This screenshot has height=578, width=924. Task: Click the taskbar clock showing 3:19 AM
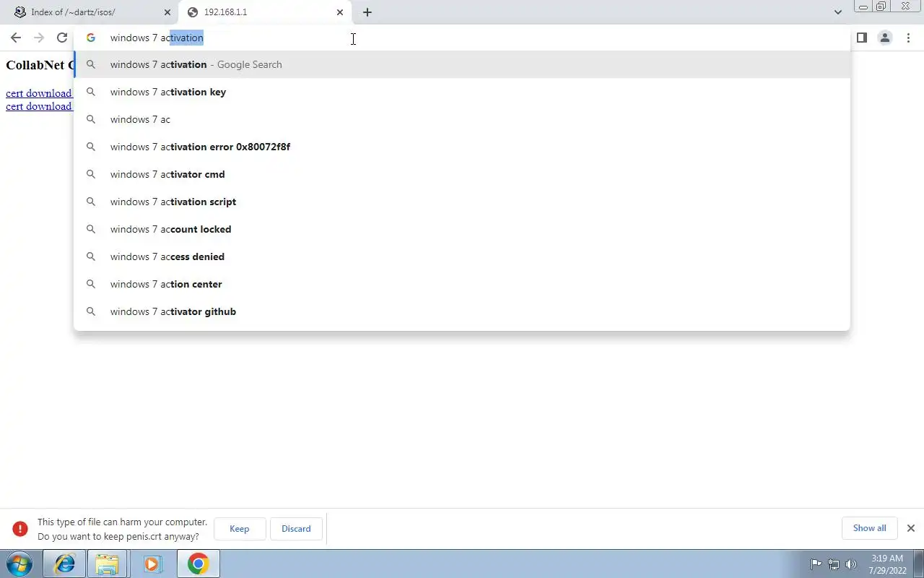(887, 564)
